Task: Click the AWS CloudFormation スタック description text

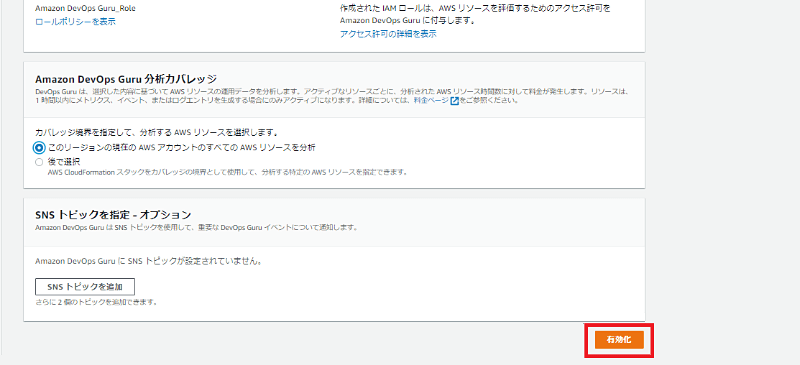Action: 228,172
